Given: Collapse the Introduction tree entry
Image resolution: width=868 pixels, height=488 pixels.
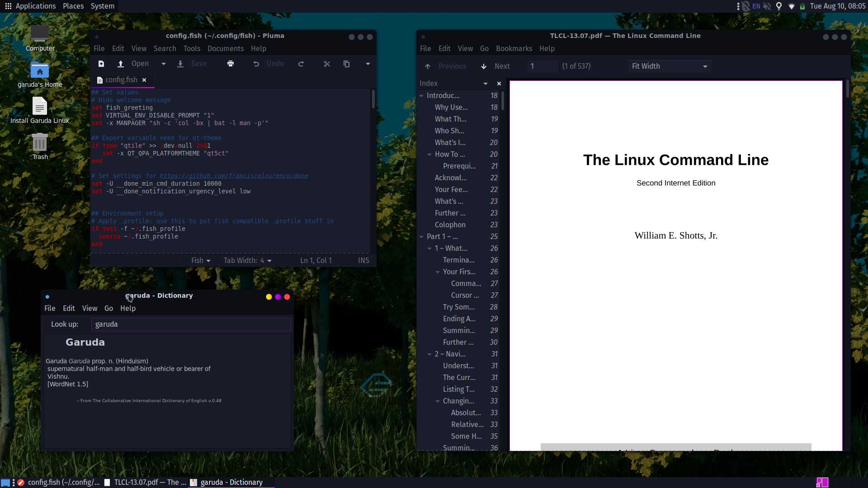Looking at the screenshot, I should pos(421,95).
